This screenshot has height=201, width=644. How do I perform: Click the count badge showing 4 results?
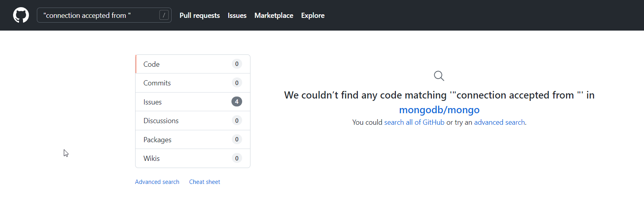237,102
